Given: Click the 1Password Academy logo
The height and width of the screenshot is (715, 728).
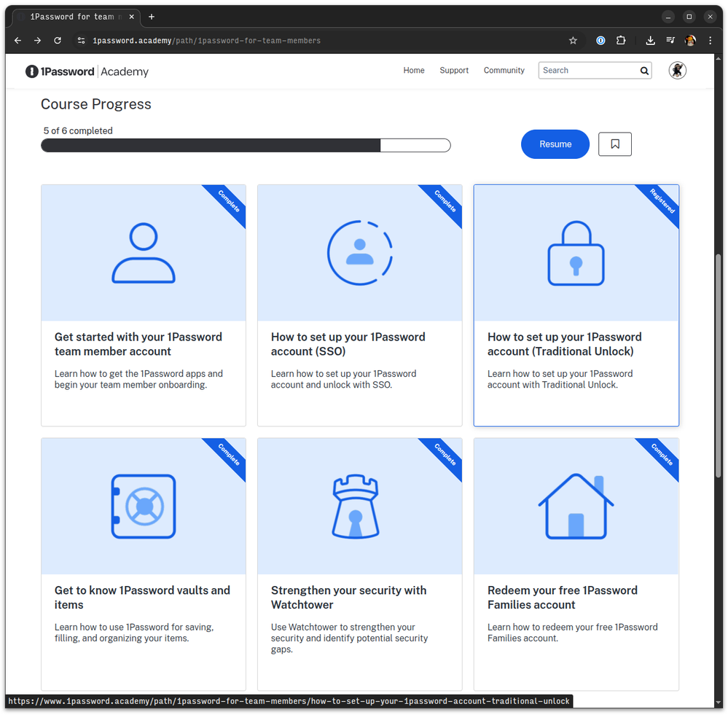Looking at the screenshot, I should (87, 71).
